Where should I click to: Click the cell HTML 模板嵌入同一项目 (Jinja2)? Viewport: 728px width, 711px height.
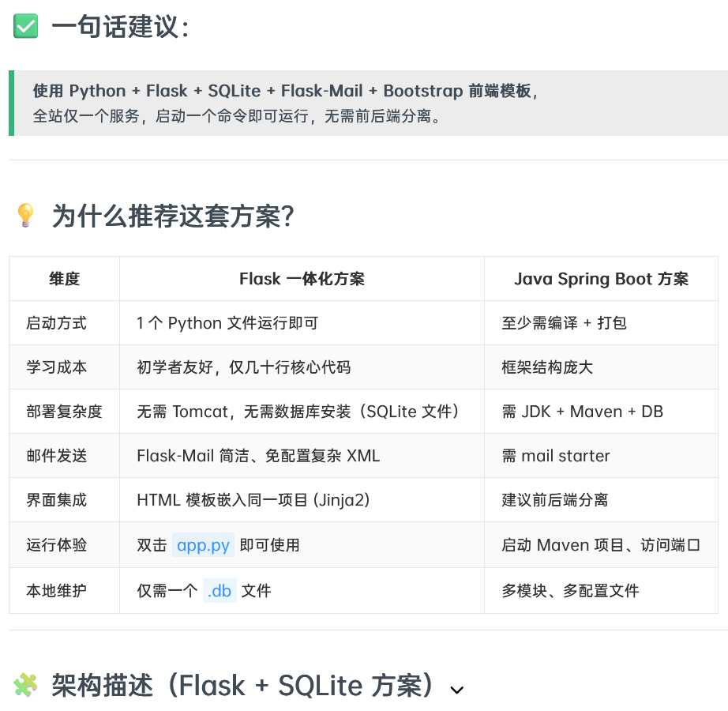coord(253,500)
